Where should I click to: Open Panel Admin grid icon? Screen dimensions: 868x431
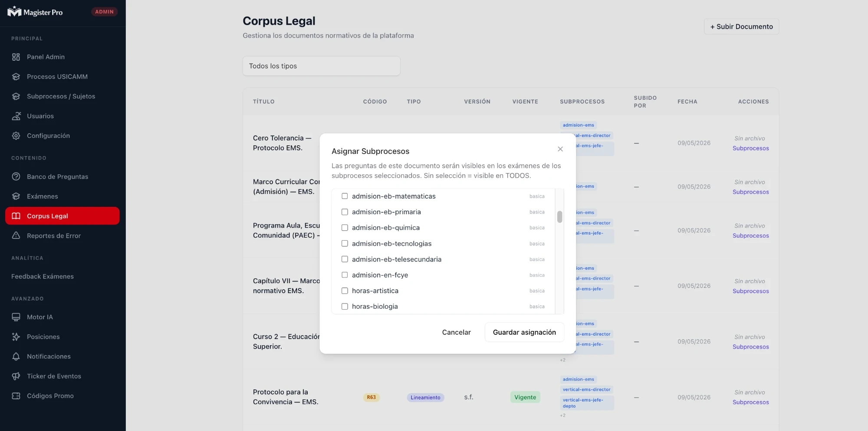pyautogui.click(x=16, y=57)
